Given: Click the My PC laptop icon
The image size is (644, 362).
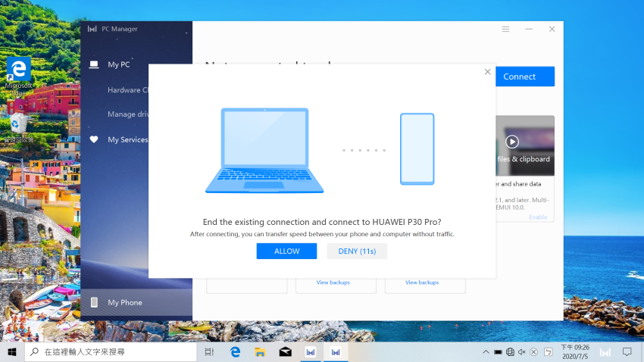Looking at the screenshot, I should click(x=94, y=64).
